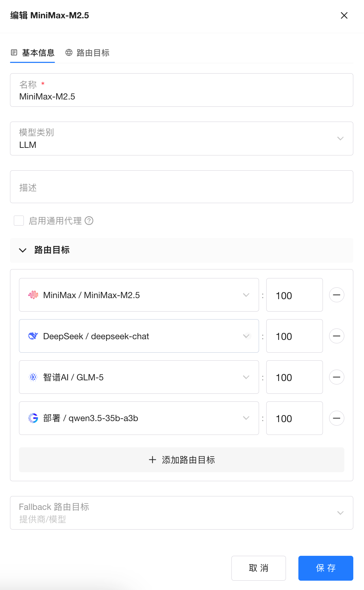
Task: Click the 取消 button
Action: (258, 568)
